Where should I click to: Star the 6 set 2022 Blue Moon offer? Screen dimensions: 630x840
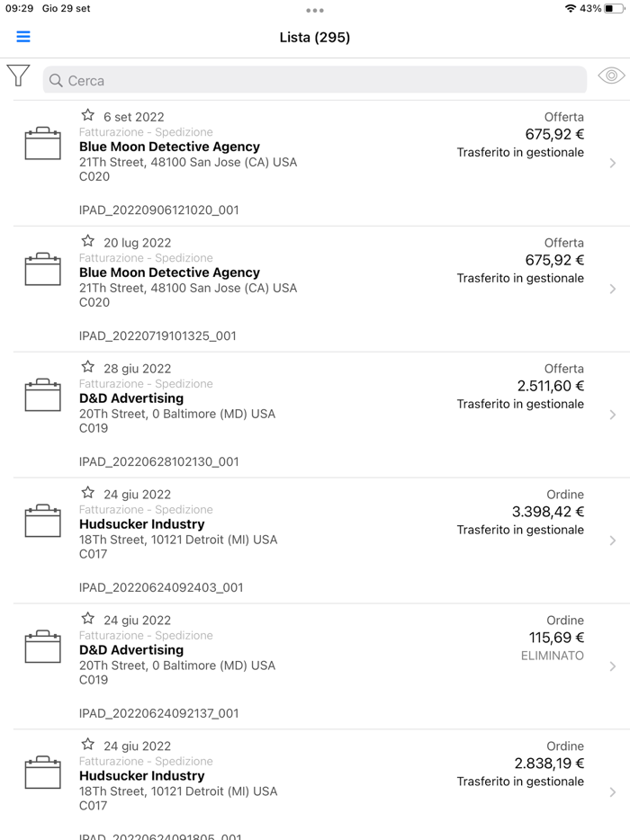(x=87, y=114)
